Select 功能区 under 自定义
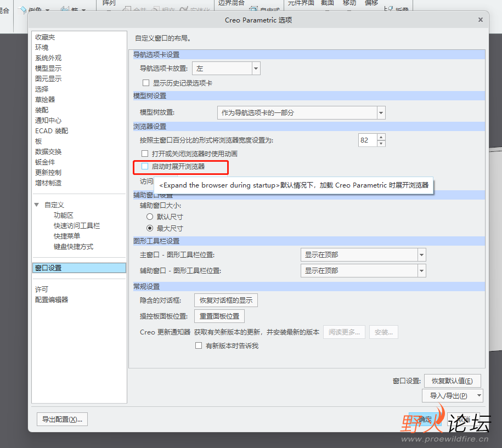The width and height of the screenshot is (502, 448). [x=64, y=215]
